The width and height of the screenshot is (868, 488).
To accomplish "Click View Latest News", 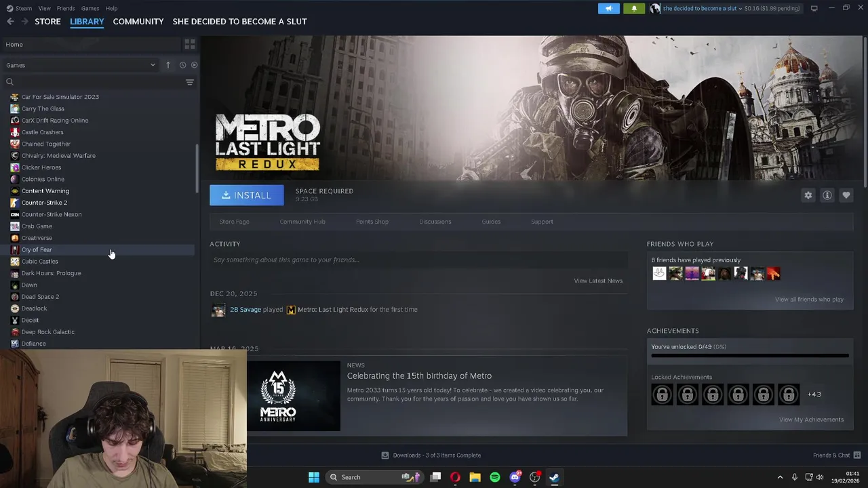I will pos(598,281).
